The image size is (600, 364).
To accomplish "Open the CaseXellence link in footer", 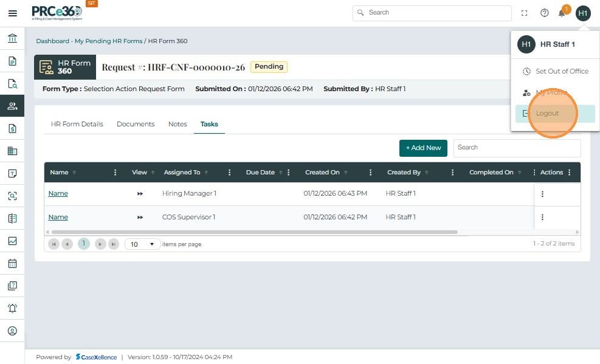I will 97,357.
